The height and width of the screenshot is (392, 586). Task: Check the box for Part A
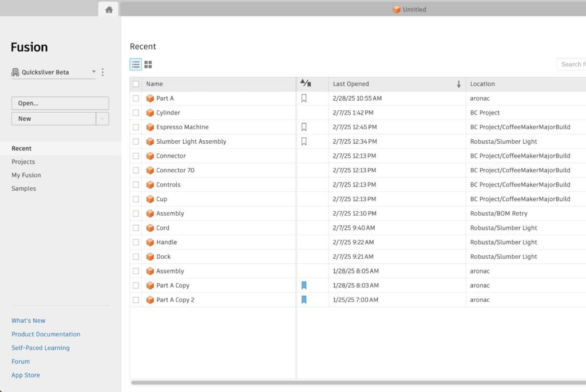coord(136,98)
